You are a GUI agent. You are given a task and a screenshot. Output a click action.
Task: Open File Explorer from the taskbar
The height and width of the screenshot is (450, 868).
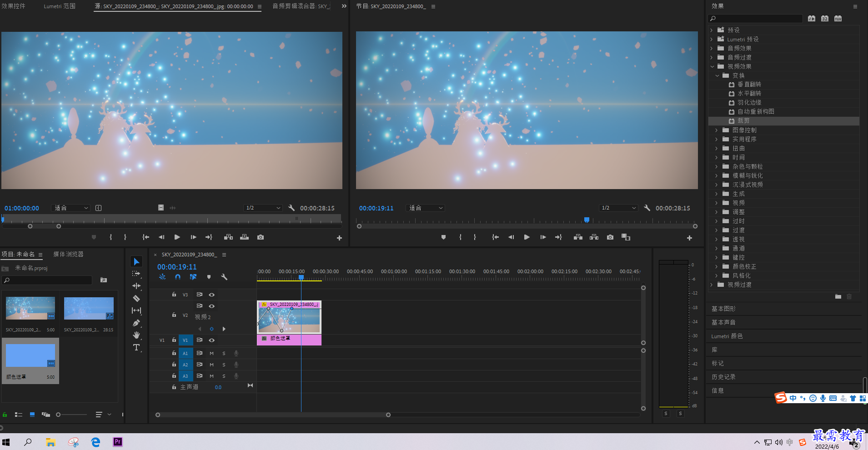[x=50, y=442]
